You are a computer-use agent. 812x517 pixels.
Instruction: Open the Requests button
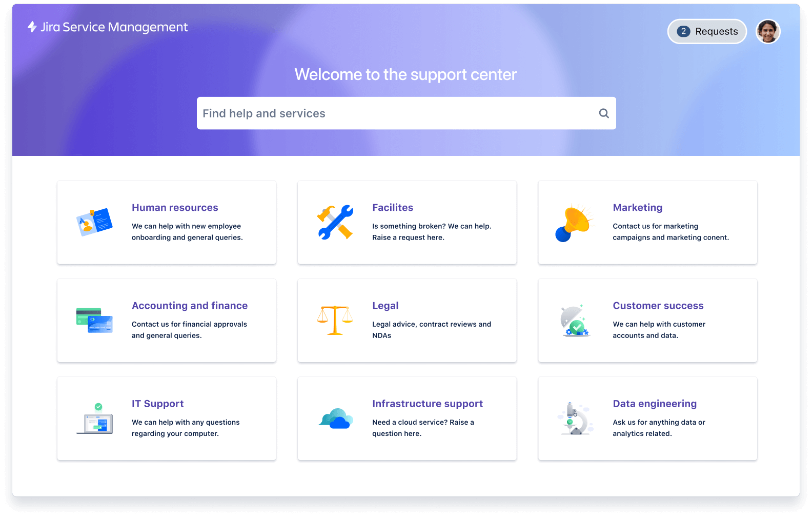click(707, 32)
